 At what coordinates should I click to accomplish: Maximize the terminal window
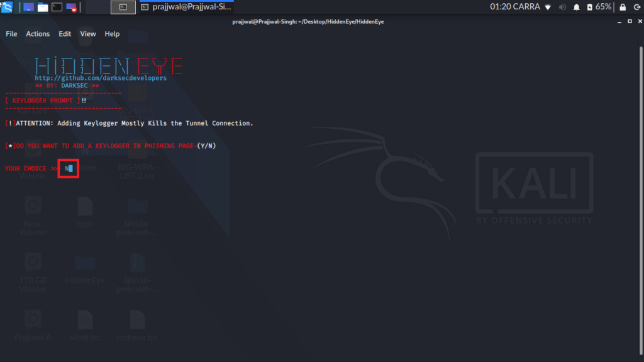tap(630, 21)
